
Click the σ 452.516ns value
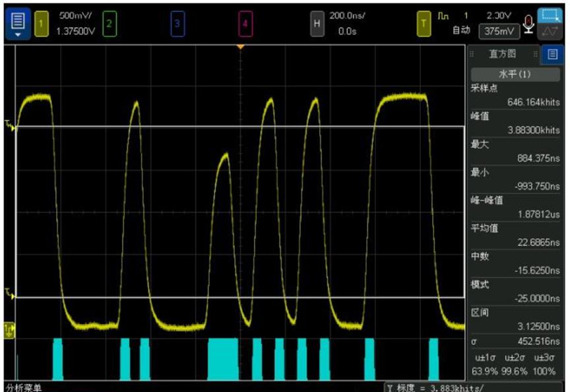539,341
